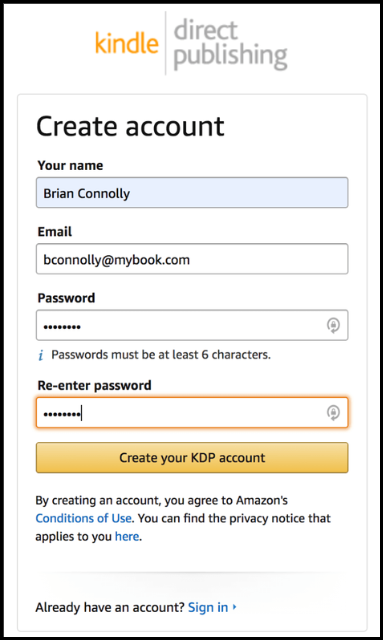
Task: Open the privacy notice 'here' link
Action: 127,536
